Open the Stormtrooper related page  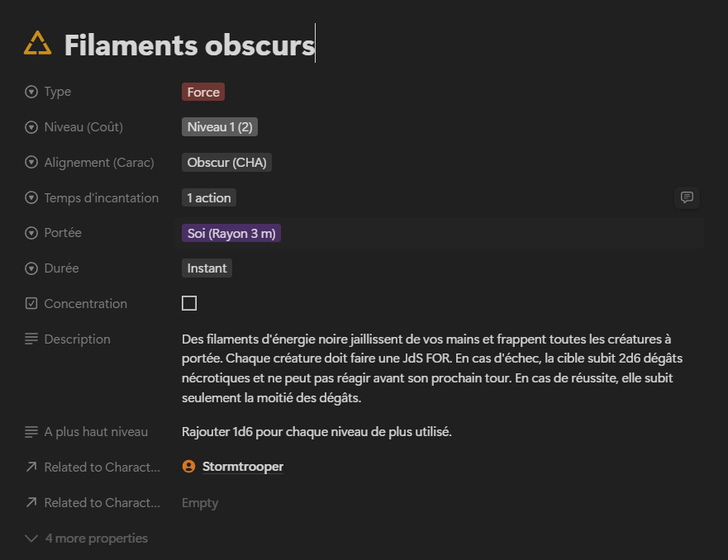coord(242,467)
